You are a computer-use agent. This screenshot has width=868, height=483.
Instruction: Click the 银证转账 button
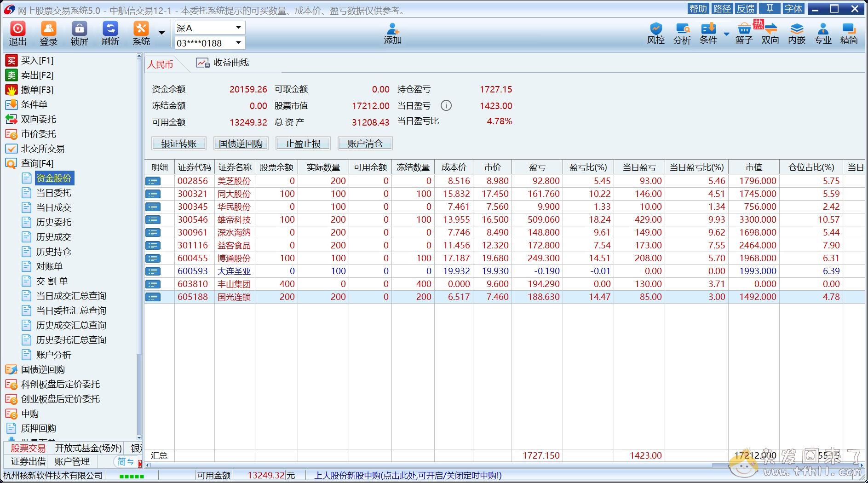179,144
